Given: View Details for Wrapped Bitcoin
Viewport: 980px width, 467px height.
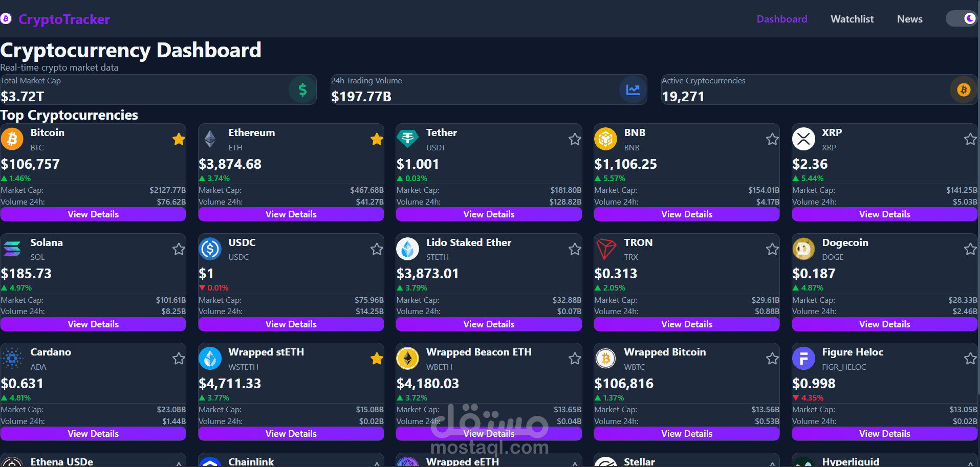Looking at the screenshot, I should click(687, 434).
